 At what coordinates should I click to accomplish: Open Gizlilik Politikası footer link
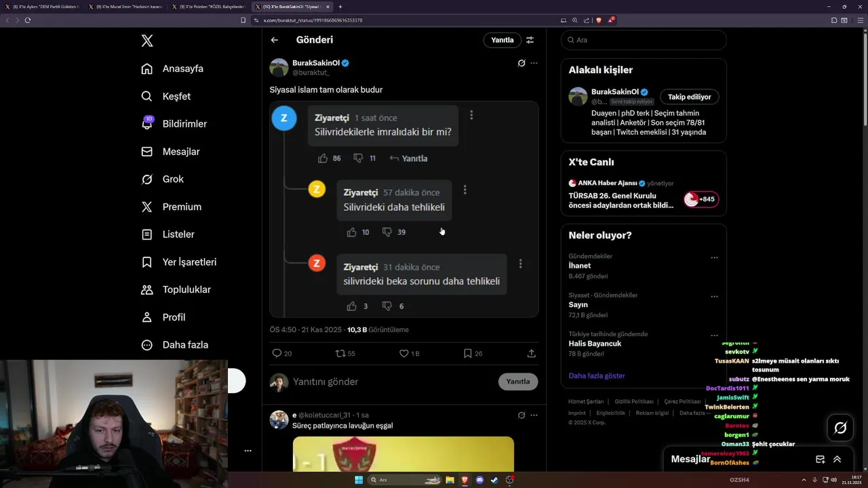click(x=634, y=402)
